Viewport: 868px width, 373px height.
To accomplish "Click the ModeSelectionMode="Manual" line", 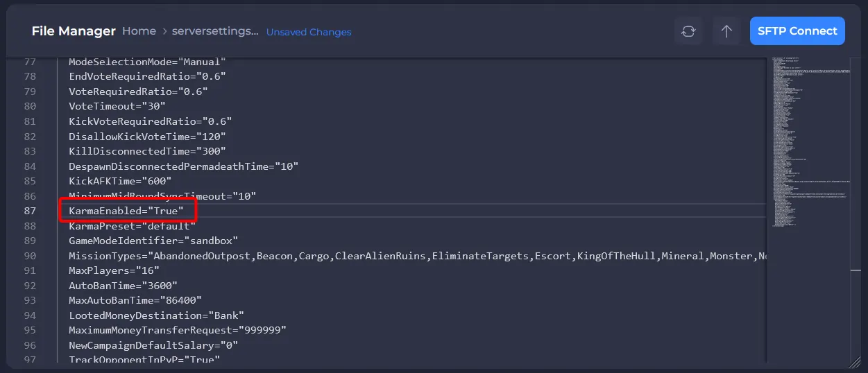I will click(x=147, y=62).
